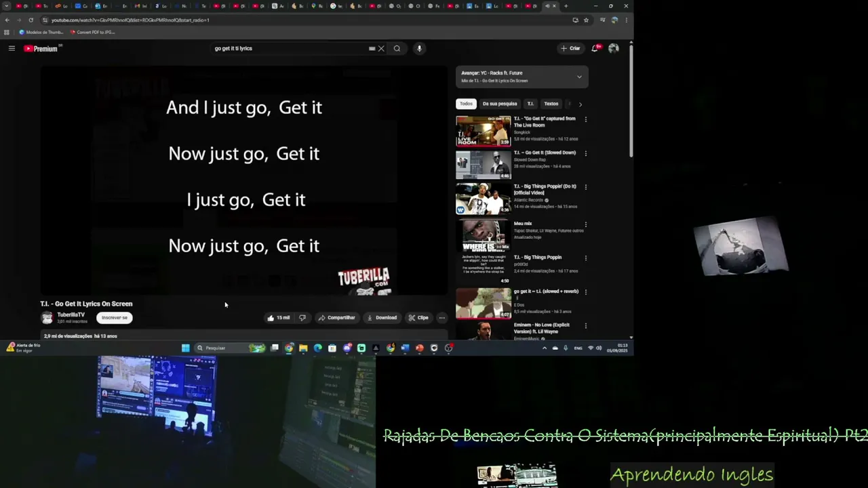Click the Windows taskbar Pesquisar search box

point(229,348)
